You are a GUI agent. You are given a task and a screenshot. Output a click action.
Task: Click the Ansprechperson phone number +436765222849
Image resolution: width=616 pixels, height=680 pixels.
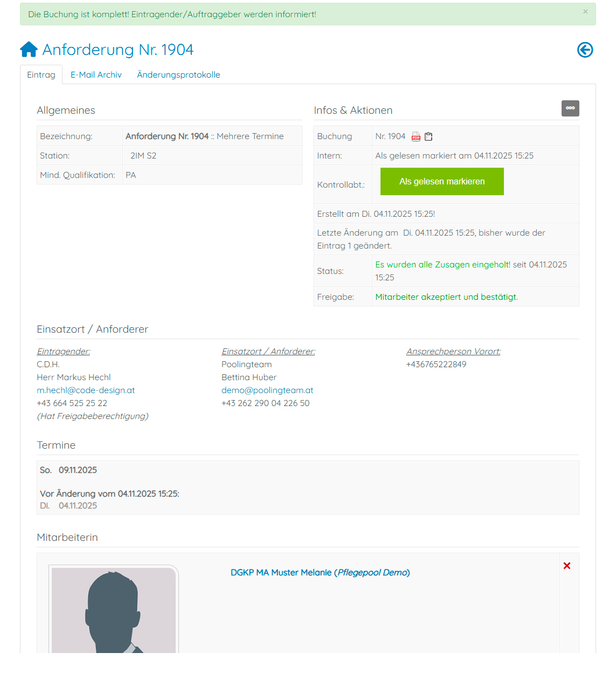(x=436, y=365)
